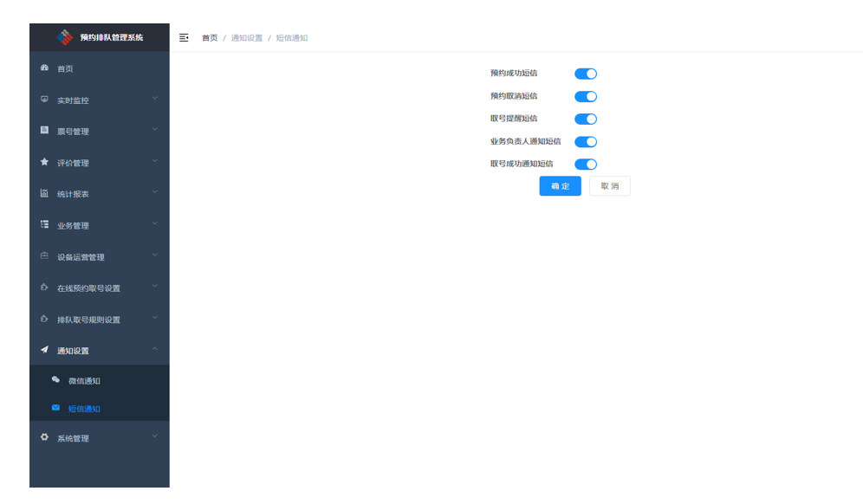This screenshot has height=504, width=863.
Task: Select the 短信通知 submenu item
Action: (84, 409)
